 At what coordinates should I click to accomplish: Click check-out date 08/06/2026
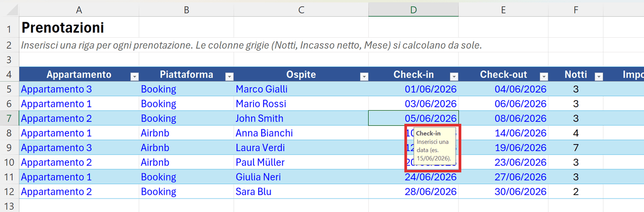(503, 118)
